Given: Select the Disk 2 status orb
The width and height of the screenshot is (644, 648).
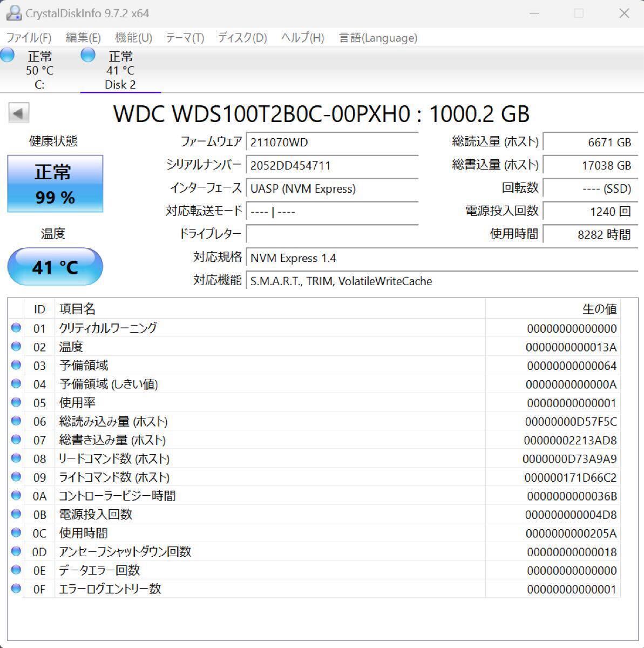Looking at the screenshot, I should 88,55.
